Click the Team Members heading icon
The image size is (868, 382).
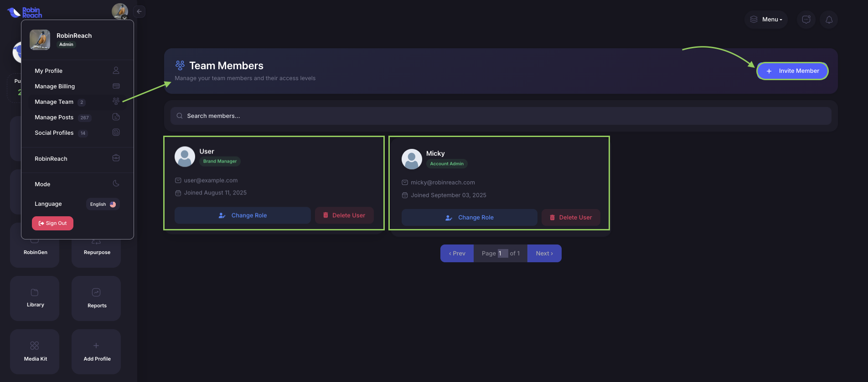[180, 66]
